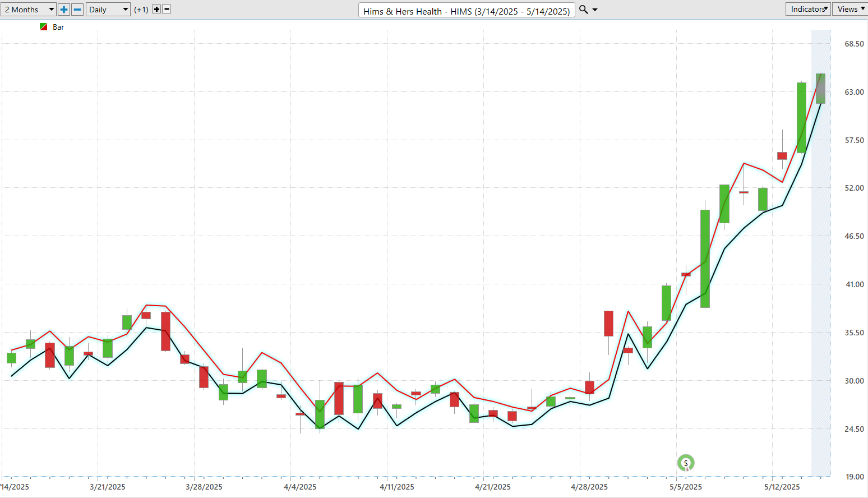Click the 63.00 price axis label

click(855, 92)
